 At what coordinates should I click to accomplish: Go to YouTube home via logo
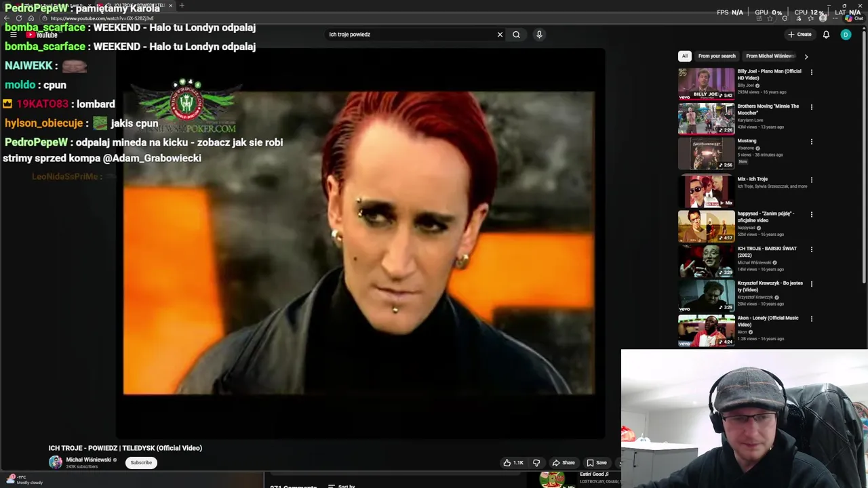click(x=42, y=35)
